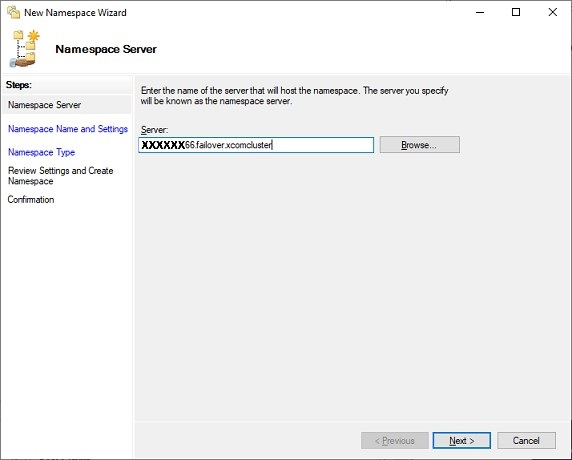Click the New Namespace Wizard title bar icon
Viewport: 572px width, 460px height.
(x=13, y=12)
